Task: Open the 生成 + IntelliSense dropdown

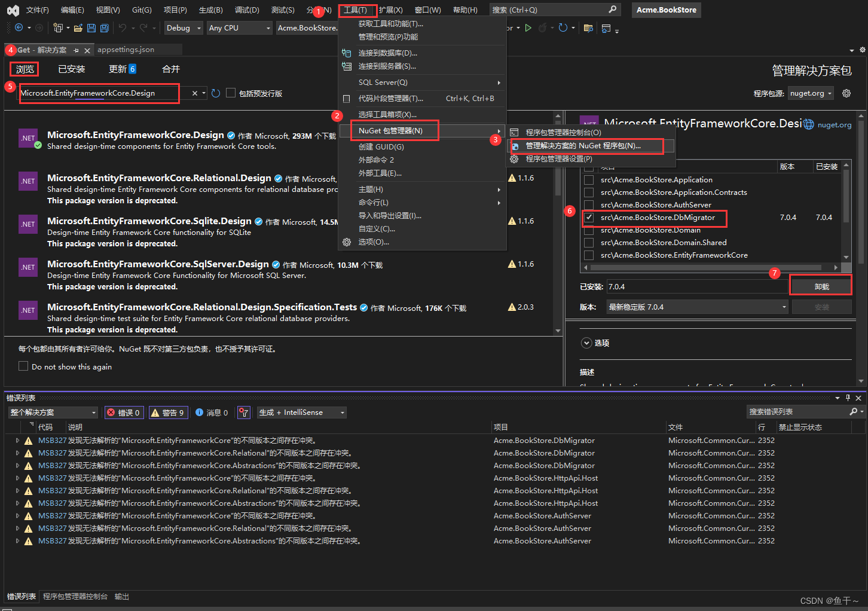Action: point(302,413)
